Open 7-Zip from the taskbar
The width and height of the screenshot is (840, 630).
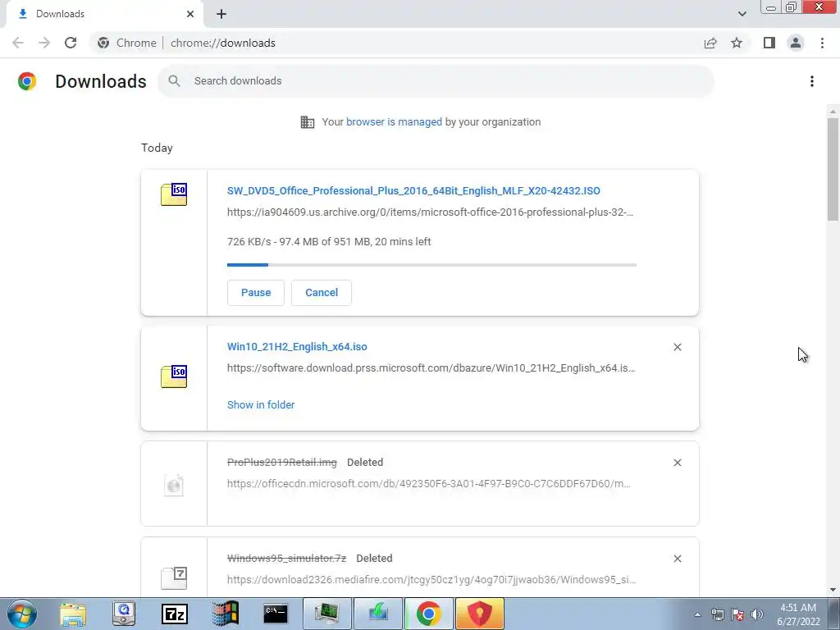175,614
